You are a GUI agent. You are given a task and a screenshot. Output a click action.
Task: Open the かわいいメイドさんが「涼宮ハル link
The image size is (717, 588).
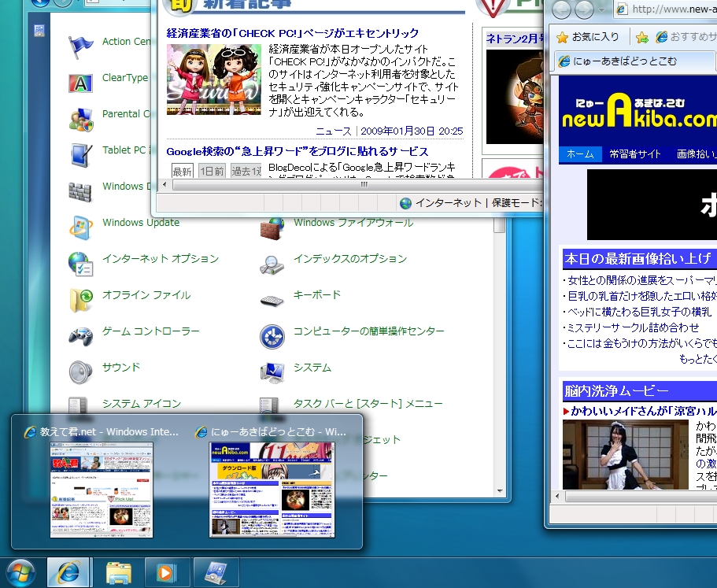[643, 411]
